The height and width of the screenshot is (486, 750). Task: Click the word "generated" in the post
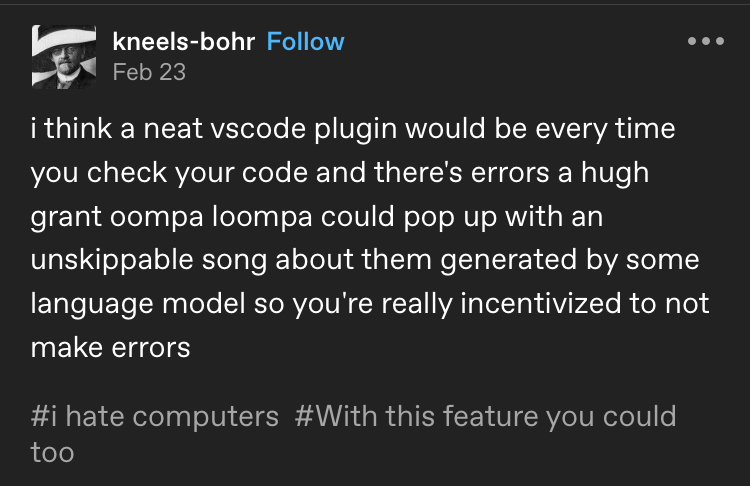click(x=508, y=260)
